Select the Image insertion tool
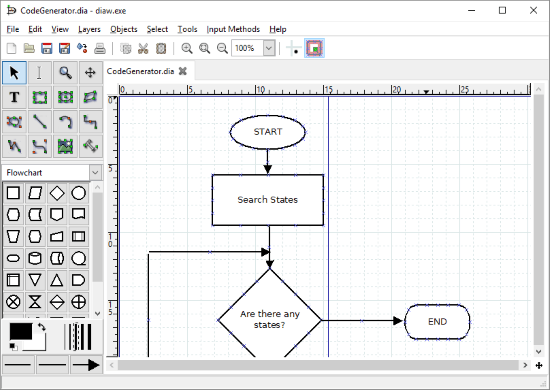The image size is (550, 390). click(65, 146)
